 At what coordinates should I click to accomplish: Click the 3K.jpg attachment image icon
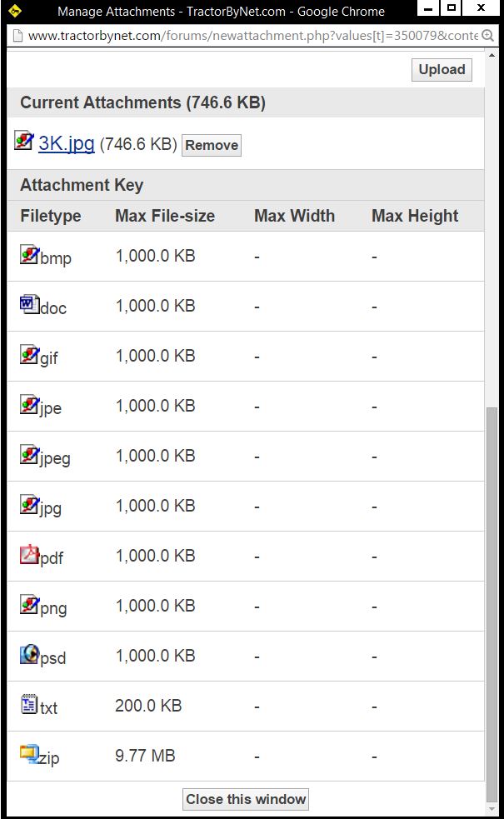pos(24,141)
